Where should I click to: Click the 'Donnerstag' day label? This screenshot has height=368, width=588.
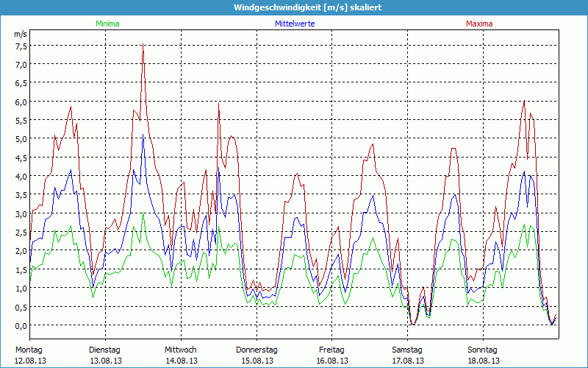[x=257, y=350]
